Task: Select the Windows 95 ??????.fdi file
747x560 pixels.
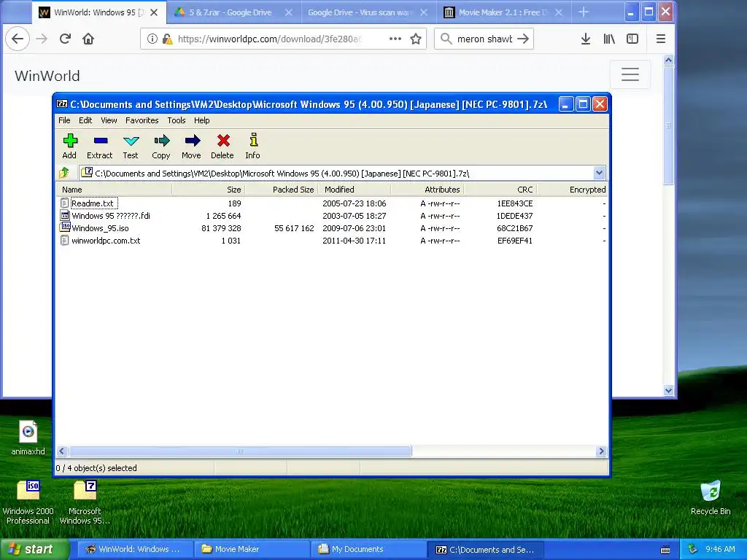Action: click(111, 216)
